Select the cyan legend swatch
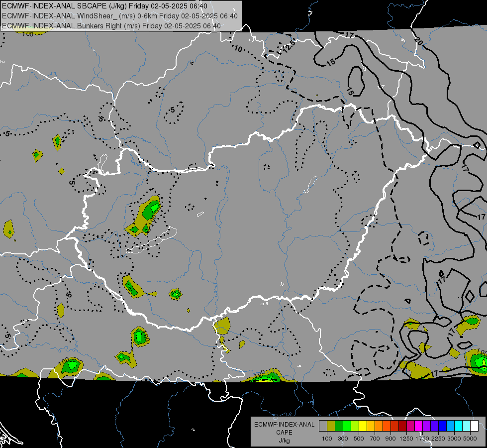Screen dimensions: 487x448 pos(459,426)
